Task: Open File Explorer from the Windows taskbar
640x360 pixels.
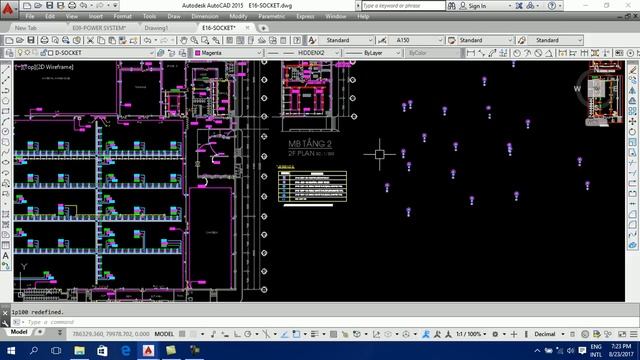Action: [x=79, y=351]
